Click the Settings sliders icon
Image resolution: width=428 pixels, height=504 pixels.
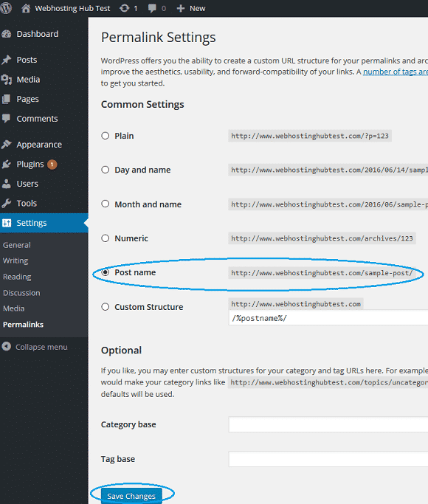click(7, 223)
